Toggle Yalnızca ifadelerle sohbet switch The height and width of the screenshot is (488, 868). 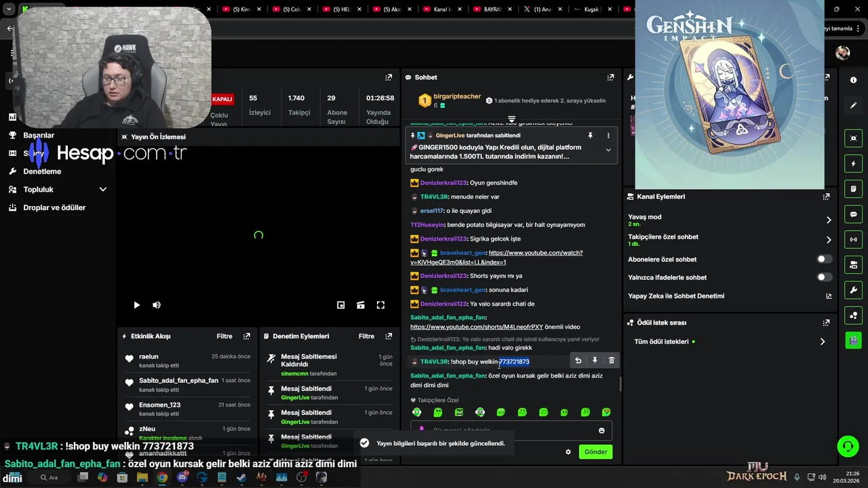(x=824, y=277)
